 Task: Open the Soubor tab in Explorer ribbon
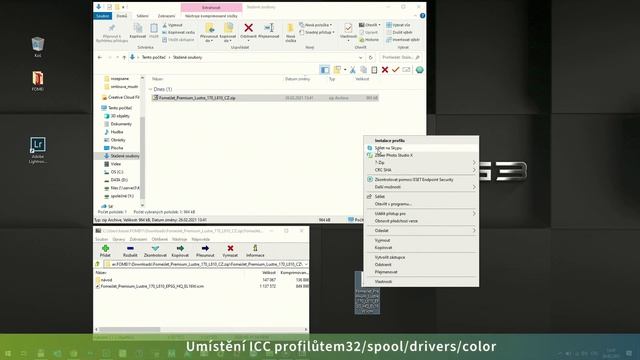click(102, 16)
